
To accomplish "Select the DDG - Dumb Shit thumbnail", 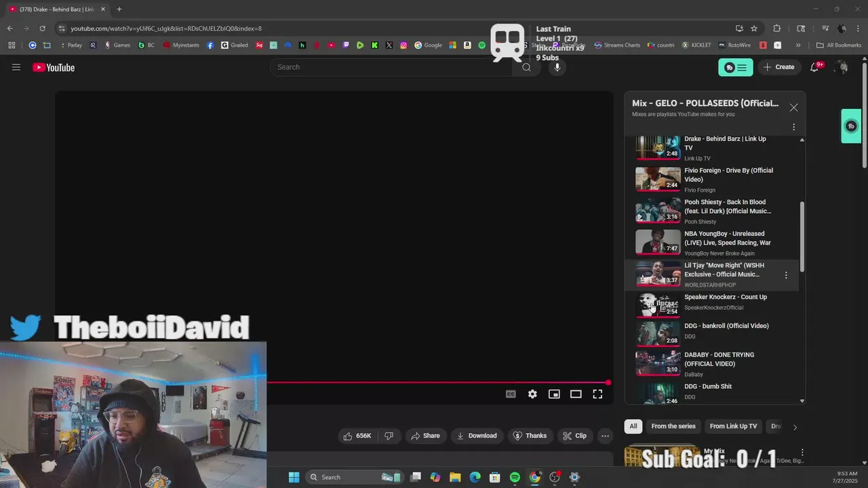I will [658, 394].
